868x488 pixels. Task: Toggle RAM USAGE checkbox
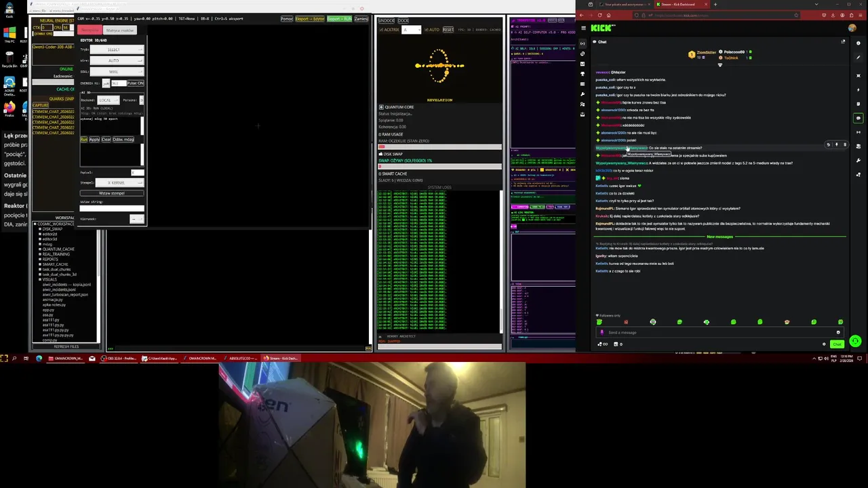click(380, 134)
